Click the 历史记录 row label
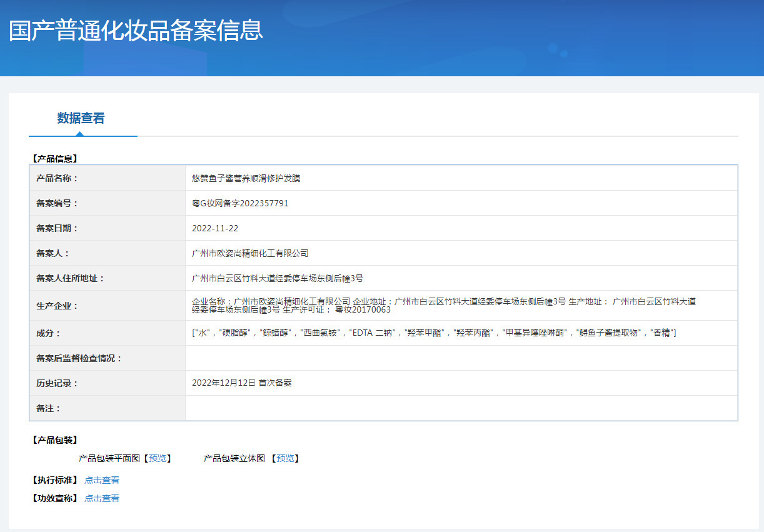The width and height of the screenshot is (764, 532). (58, 383)
